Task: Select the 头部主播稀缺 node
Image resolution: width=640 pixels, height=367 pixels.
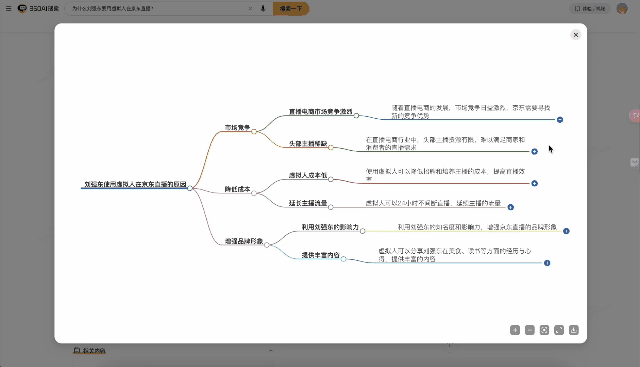Action: [x=308, y=143]
